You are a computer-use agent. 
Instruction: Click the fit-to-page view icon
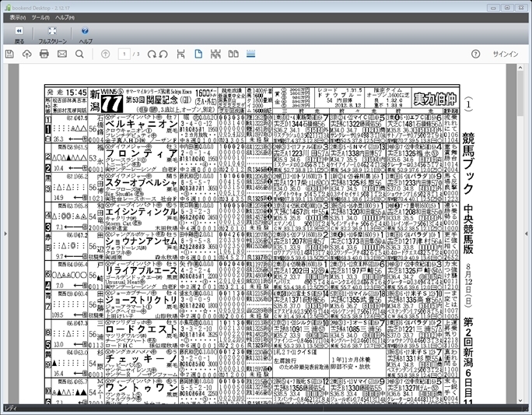[181, 54]
